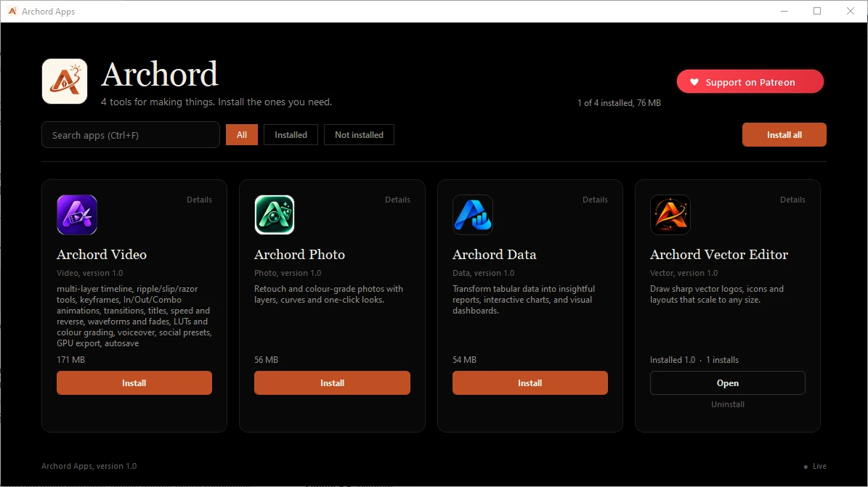The width and height of the screenshot is (868, 487).
Task: Click the large Archord heading
Action: pyautogui.click(x=160, y=74)
